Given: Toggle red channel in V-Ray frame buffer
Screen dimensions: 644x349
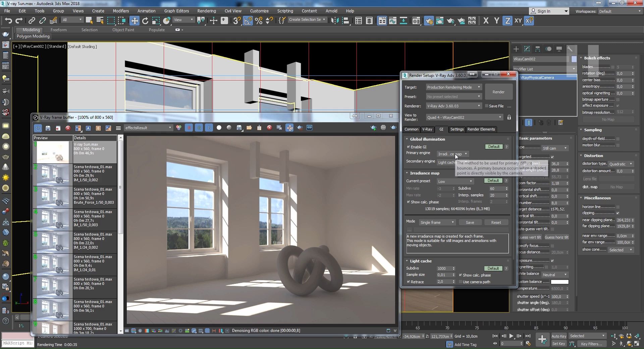Looking at the screenshot, I should tap(189, 128).
